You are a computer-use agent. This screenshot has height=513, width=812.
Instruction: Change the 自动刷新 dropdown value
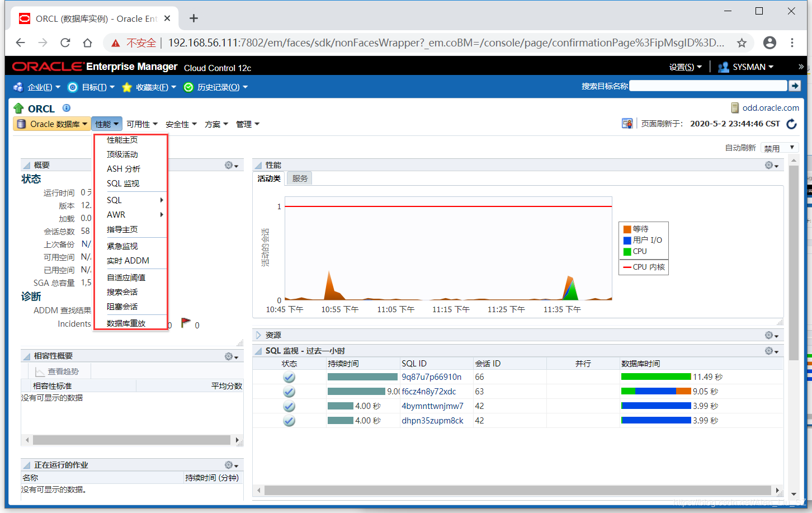[x=780, y=148]
